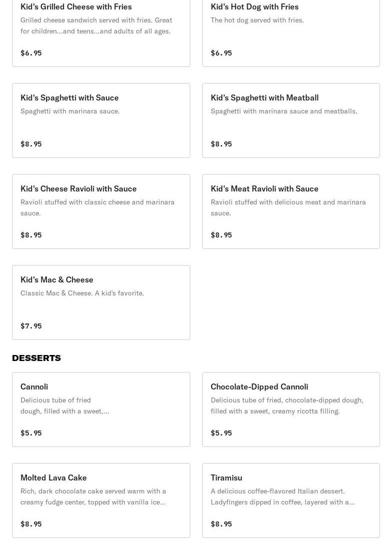
Task: Click the grilled cheese description text
Action: tap(96, 25)
